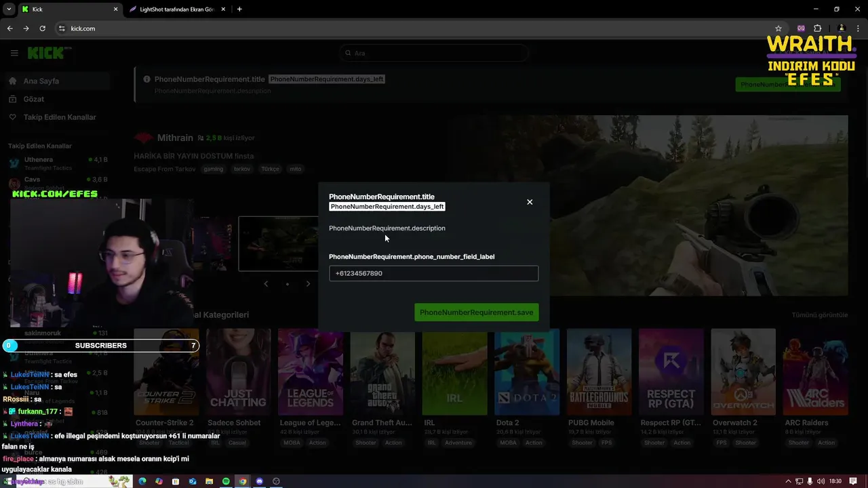The height and width of the screenshot is (488, 868).
Task: Bookmark this page with star icon
Action: click(x=778, y=28)
